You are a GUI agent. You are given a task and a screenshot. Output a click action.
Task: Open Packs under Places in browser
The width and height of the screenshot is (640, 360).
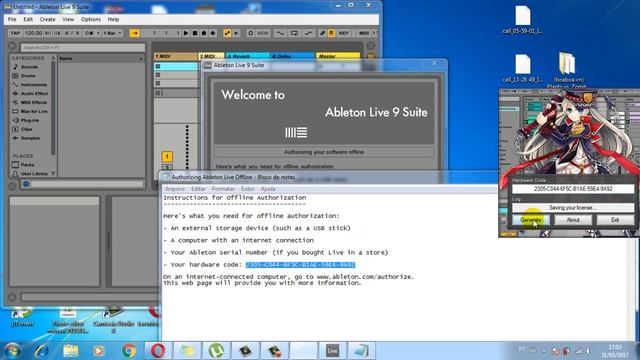point(27,164)
